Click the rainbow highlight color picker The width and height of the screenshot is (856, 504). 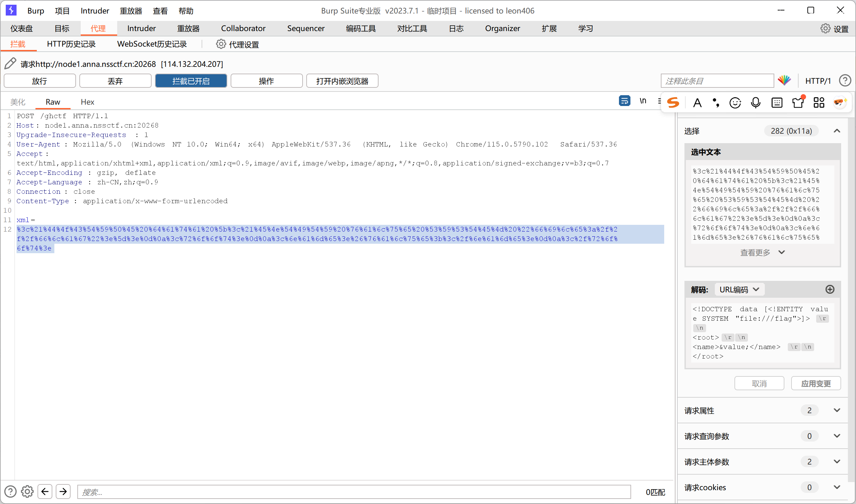[784, 80]
